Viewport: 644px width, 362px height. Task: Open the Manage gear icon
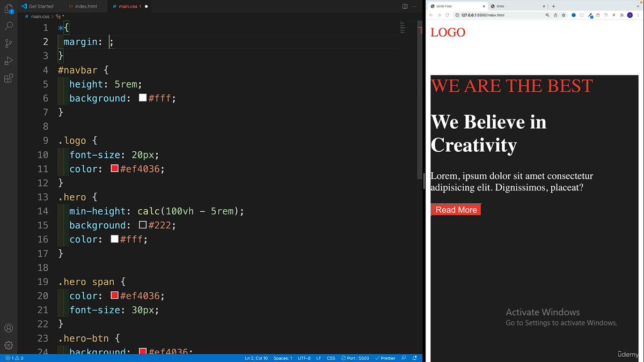(x=9, y=345)
